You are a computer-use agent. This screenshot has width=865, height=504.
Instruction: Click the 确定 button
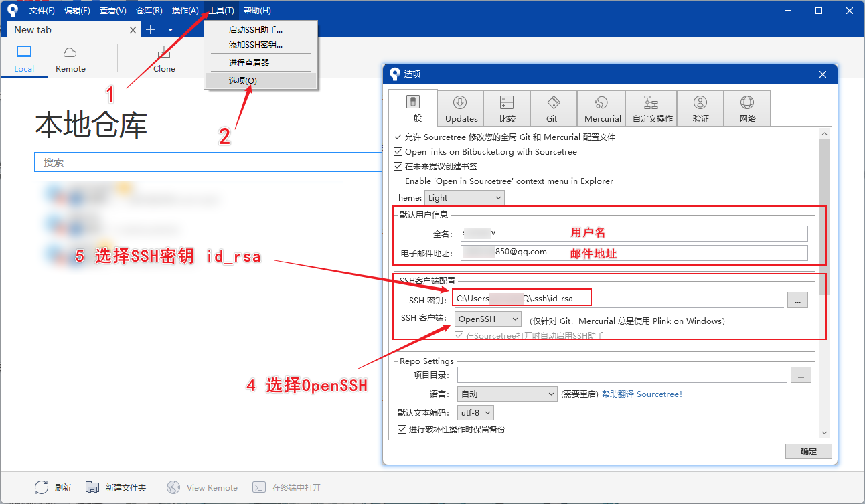pos(809,451)
